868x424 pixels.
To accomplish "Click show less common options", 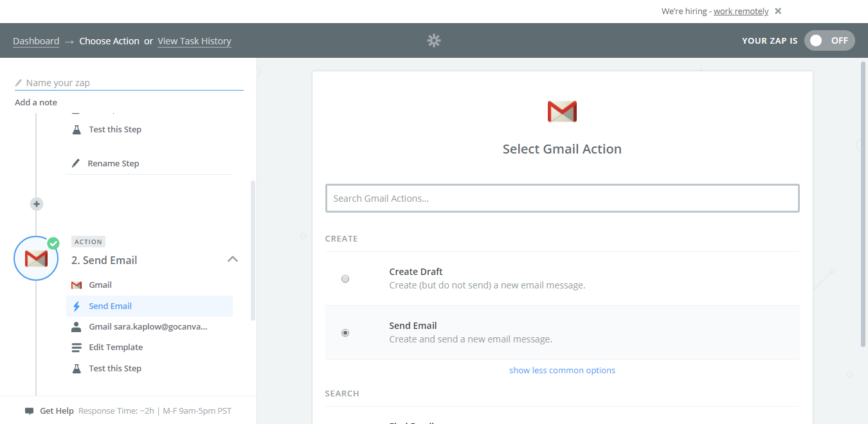I will tap(562, 370).
